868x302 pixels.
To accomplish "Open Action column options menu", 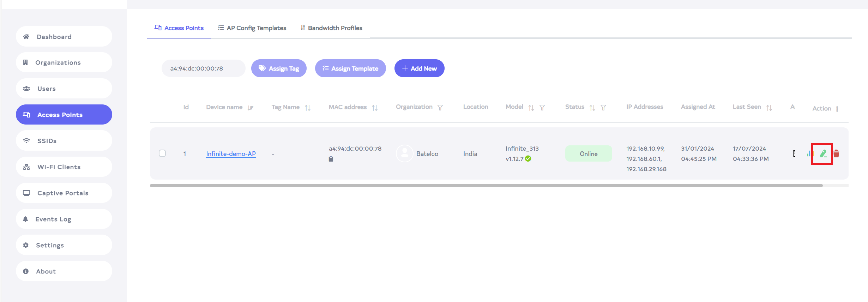I will click(837, 109).
